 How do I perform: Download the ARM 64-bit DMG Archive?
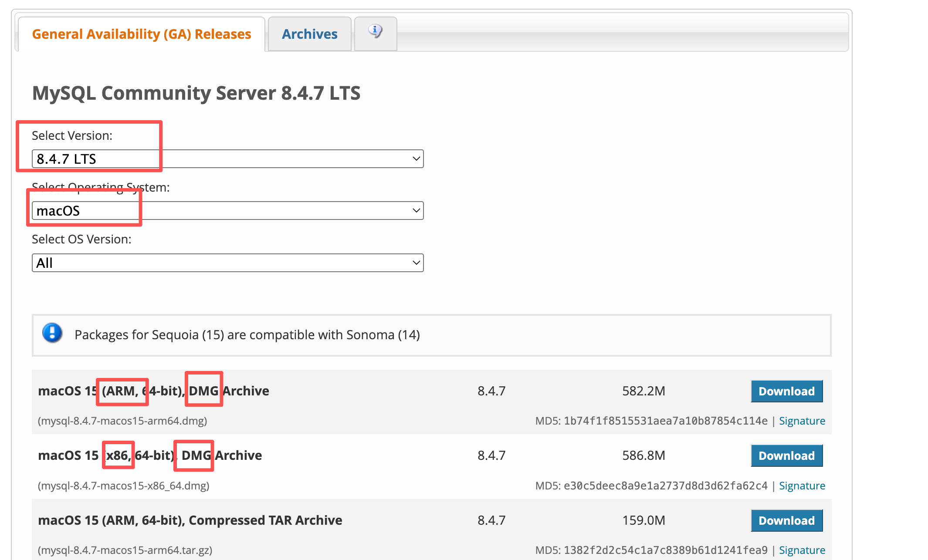click(786, 391)
